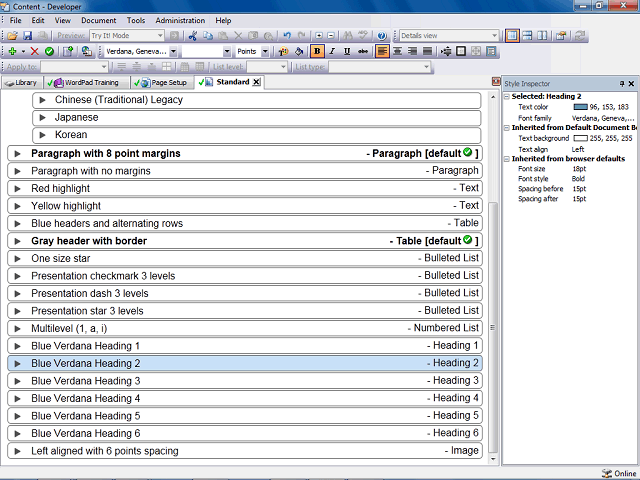Click the globe and monitor icon
Screen dimensions: 640x480
[x=87, y=51]
